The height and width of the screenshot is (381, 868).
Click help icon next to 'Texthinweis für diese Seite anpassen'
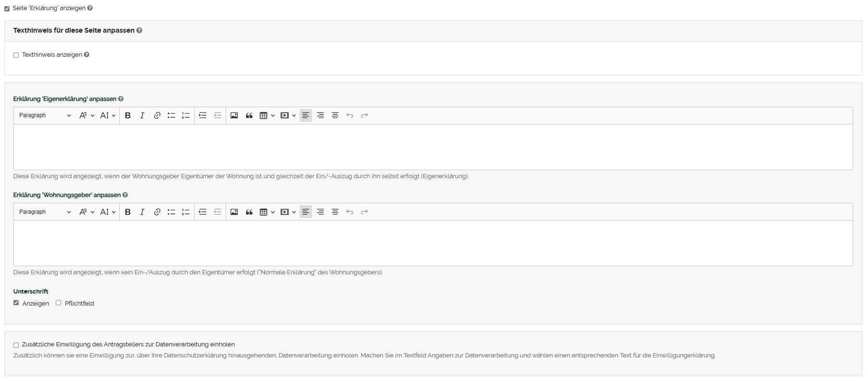[x=139, y=30]
